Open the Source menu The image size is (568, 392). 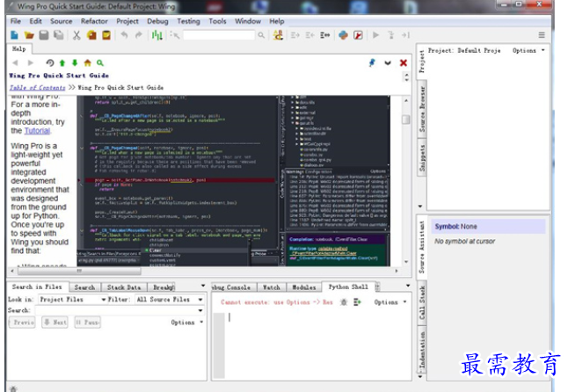(62, 21)
